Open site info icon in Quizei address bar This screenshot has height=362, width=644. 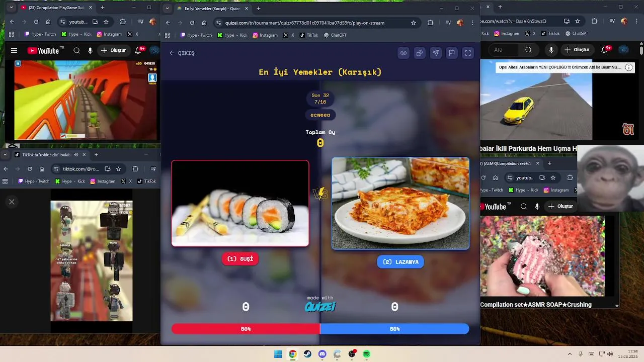[x=218, y=23]
